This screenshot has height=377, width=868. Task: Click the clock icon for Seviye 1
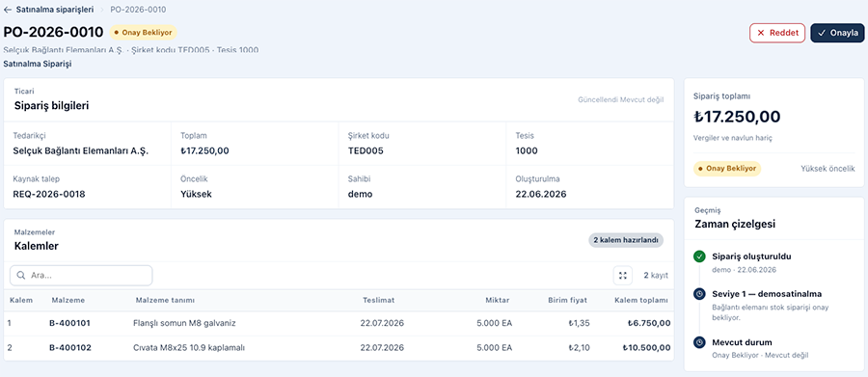(699, 294)
